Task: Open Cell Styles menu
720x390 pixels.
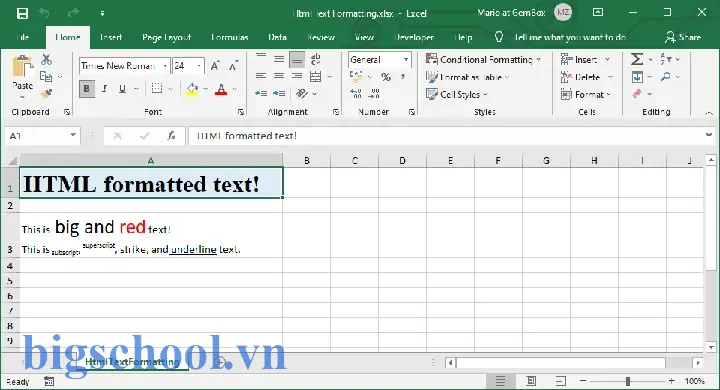Action: (456, 94)
